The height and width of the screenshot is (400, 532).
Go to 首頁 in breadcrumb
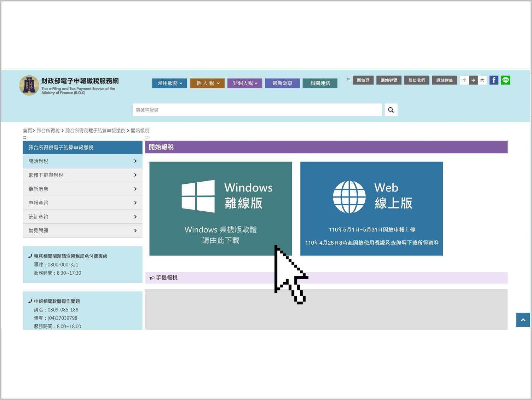pos(27,131)
